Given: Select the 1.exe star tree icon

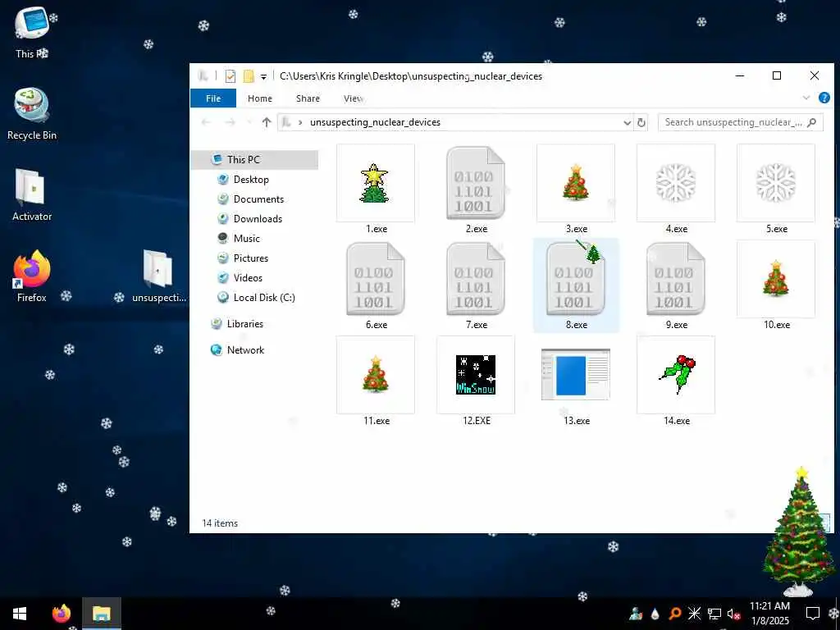Looking at the screenshot, I should click(x=375, y=183).
